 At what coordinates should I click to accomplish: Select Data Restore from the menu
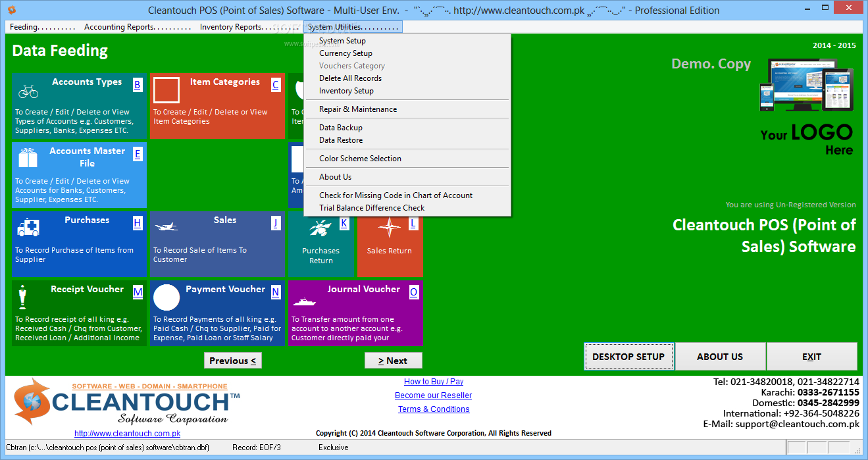pos(407,140)
